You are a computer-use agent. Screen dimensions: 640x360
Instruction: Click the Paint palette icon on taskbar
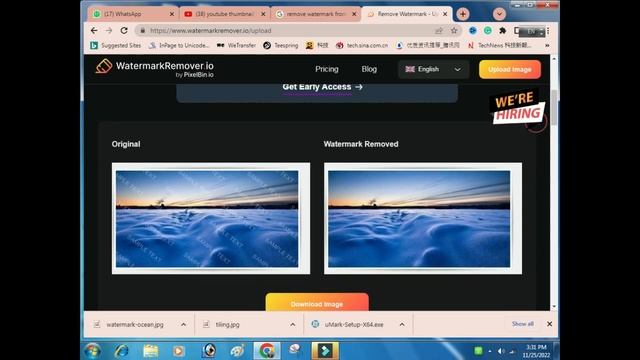point(237,351)
